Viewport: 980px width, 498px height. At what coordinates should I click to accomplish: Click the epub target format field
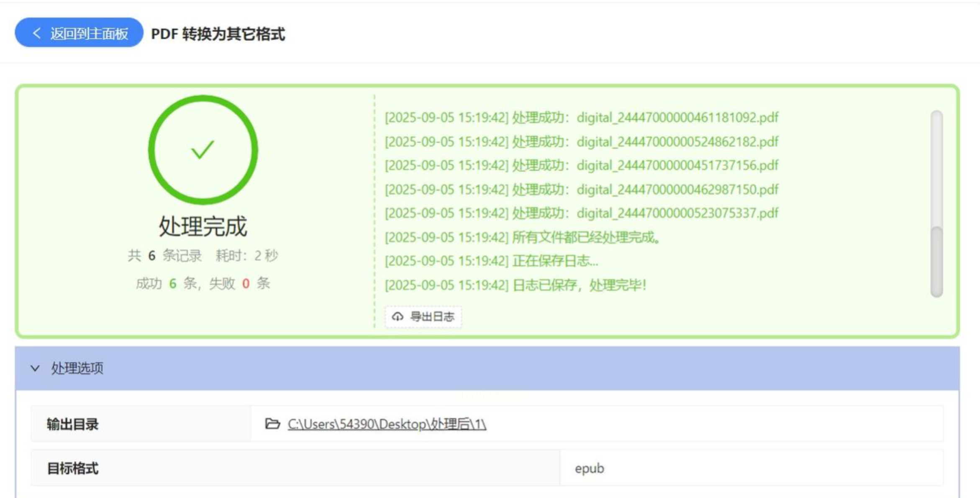pyautogui.click(x=589, y=468)
